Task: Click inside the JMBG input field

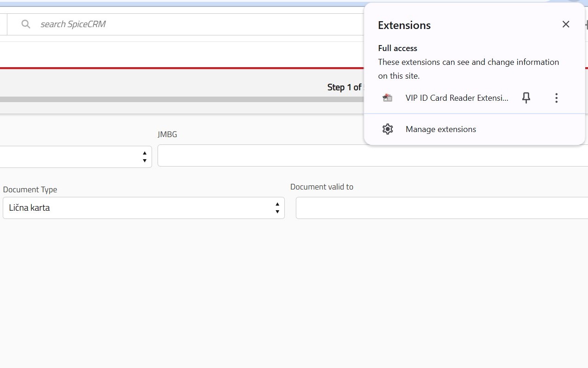Action: (x=322, y=155)
